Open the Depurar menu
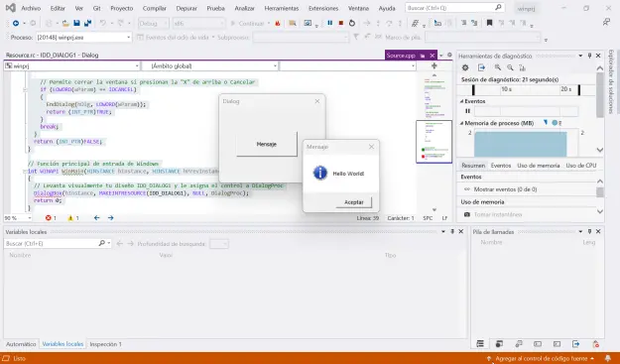 pos(186,8)
